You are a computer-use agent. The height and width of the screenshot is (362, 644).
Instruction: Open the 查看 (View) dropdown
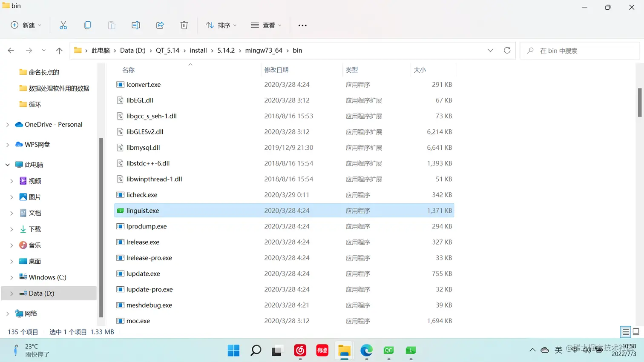point(266,25)
